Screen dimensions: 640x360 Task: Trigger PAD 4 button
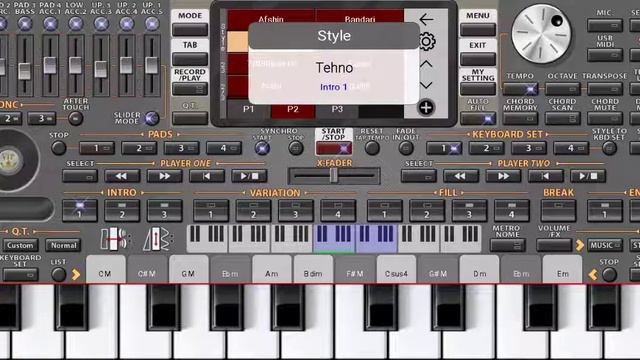[x=224, y=148]
